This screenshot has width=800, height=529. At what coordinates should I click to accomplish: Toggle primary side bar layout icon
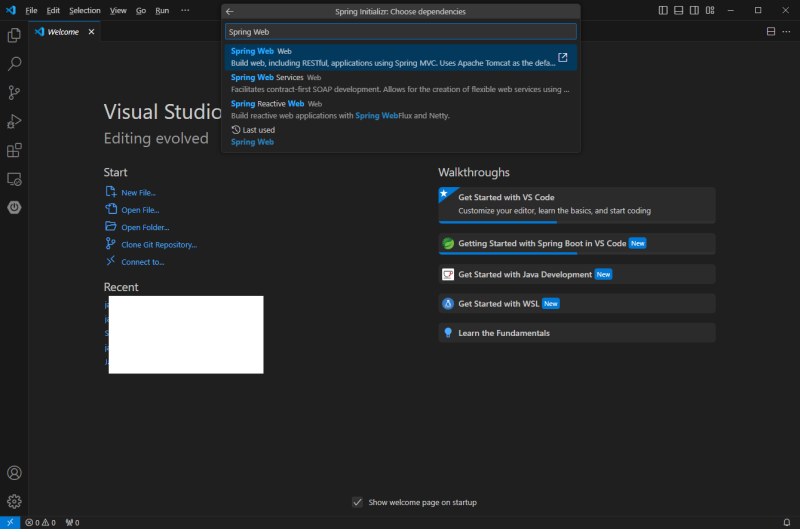point(663,10)
